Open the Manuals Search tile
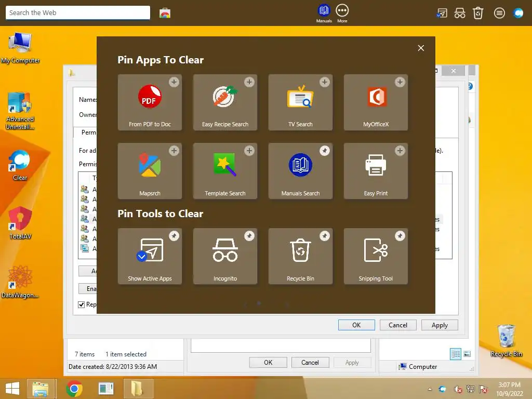Viewport: 532px width, 399px height. pos(300,171)
